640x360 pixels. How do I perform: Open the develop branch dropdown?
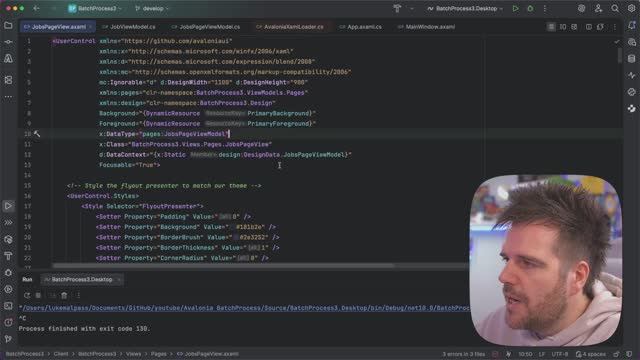[152, 8]
